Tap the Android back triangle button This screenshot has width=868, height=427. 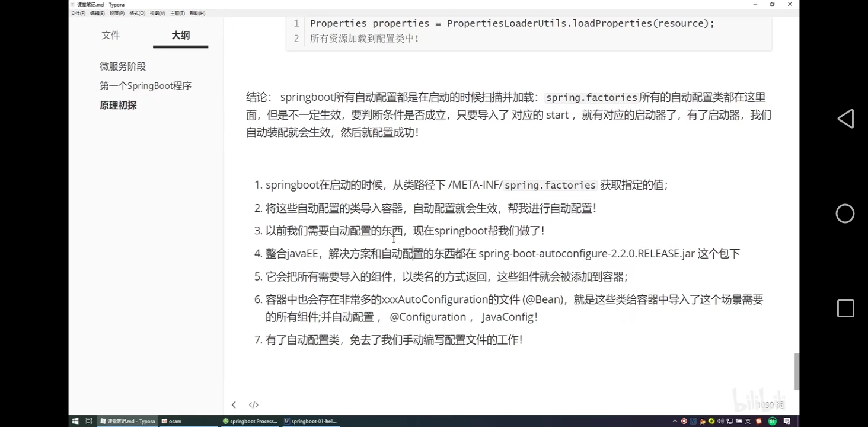pyautogui.click(x=845, y=119)
